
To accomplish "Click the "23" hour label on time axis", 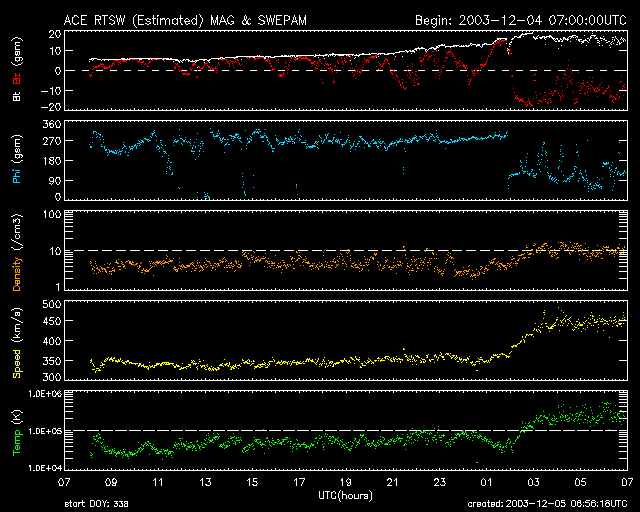I will click(x=440, y=483).
